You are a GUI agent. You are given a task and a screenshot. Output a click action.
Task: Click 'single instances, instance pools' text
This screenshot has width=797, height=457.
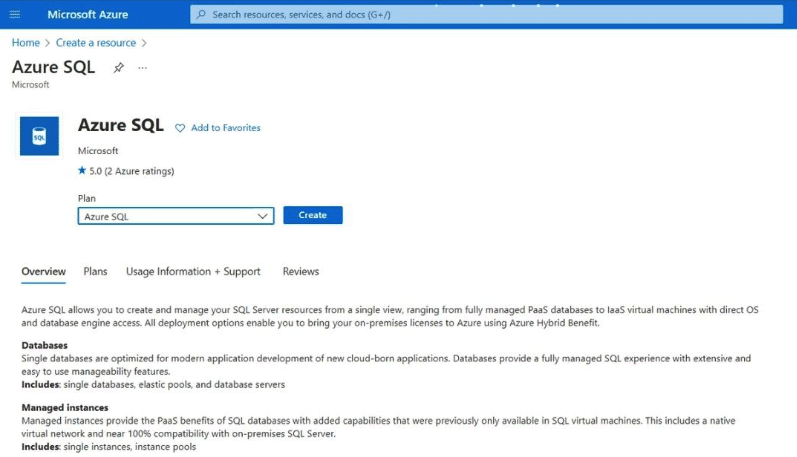point(130,447)
